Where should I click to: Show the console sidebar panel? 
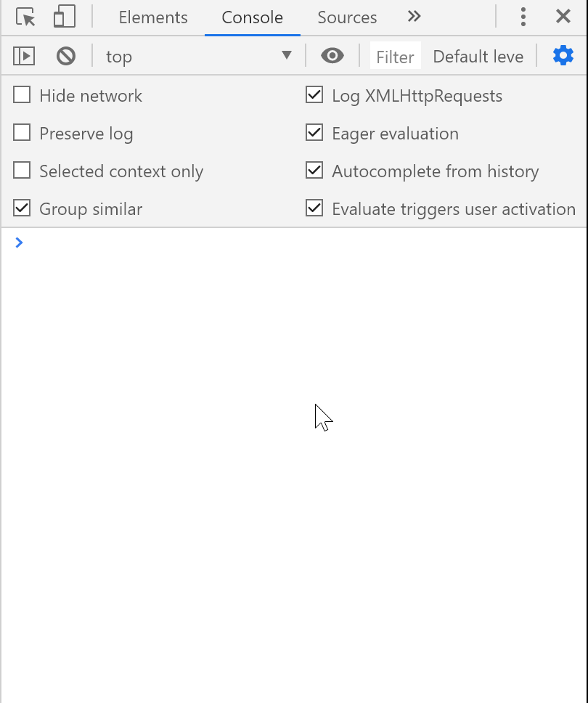pos(24,56)
